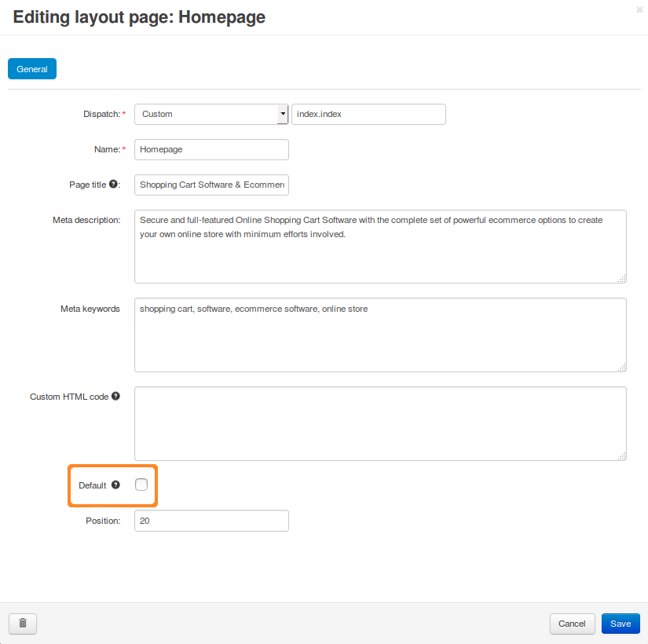The height and width of the screenshot is (644, 648).
Task: Save the layout page changes
Action: (x=621, y=624)
